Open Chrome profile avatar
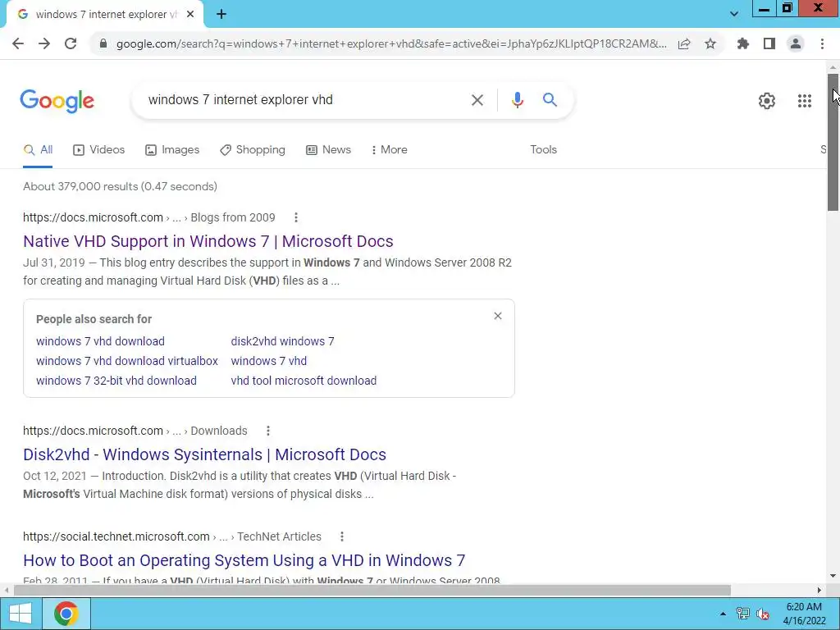Image resolution: width=840 pixels, height=630 pixels. click(x=796, y=44)
